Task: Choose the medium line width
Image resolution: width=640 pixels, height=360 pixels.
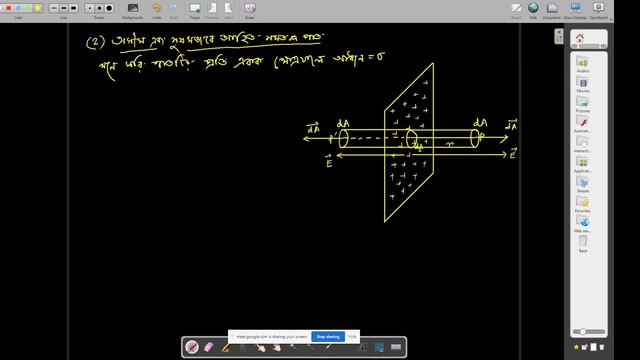Action: point(64,8)
